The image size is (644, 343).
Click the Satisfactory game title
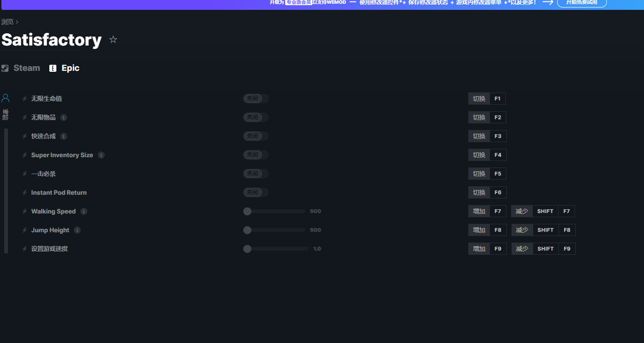(51, 40)
